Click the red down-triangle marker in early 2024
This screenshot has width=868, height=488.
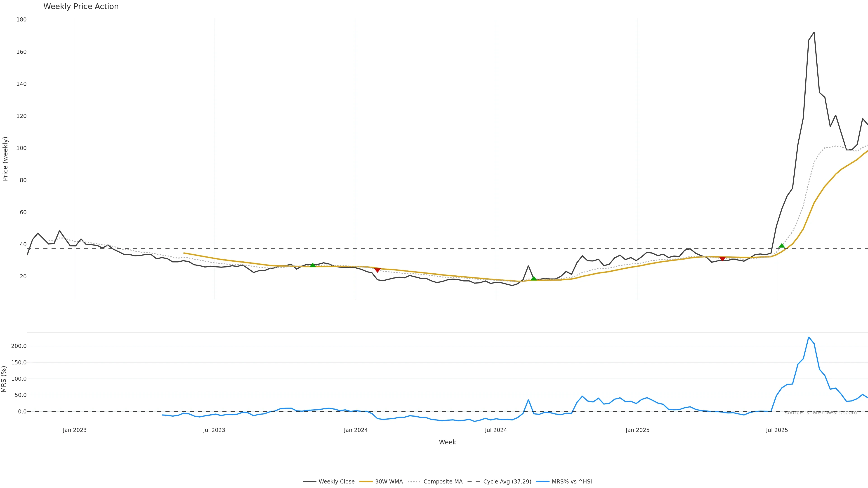pos(377,270)
